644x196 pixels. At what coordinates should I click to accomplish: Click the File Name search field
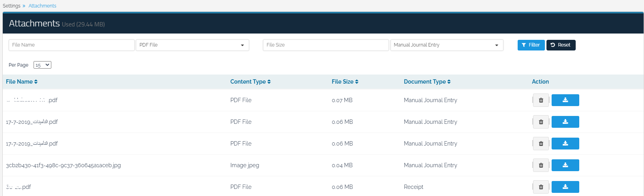71,45
